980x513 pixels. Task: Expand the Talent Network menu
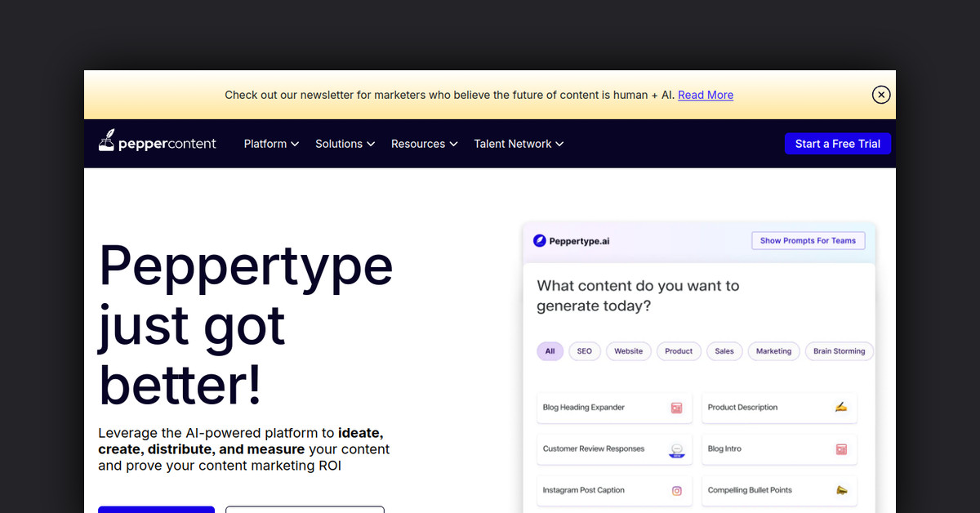518,144
